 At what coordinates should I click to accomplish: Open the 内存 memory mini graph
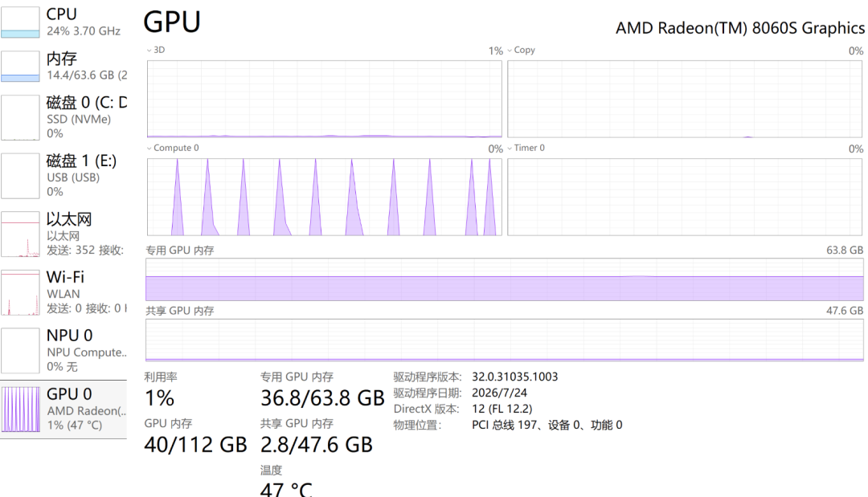point(20,67)
